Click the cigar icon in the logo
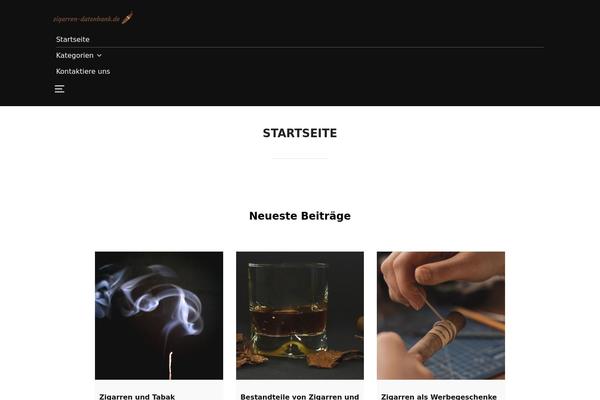The image size is (600, 400). 128,18
